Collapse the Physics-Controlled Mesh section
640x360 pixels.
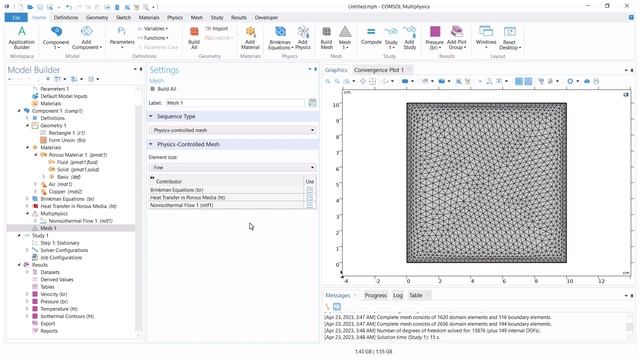(x=151, y=144)
